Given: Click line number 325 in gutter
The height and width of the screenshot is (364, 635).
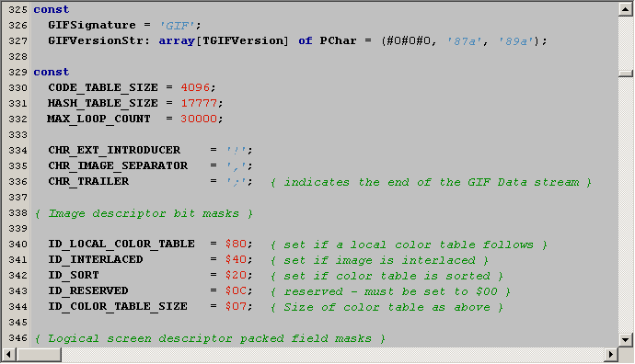Looking at the screenshot, I should [17, 10].
